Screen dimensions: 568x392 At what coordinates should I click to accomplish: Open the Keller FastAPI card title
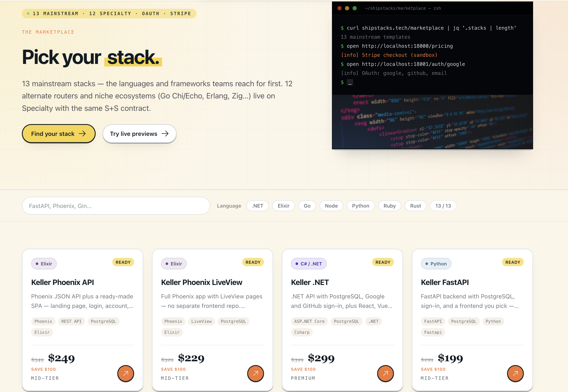[x=445, y=282]
